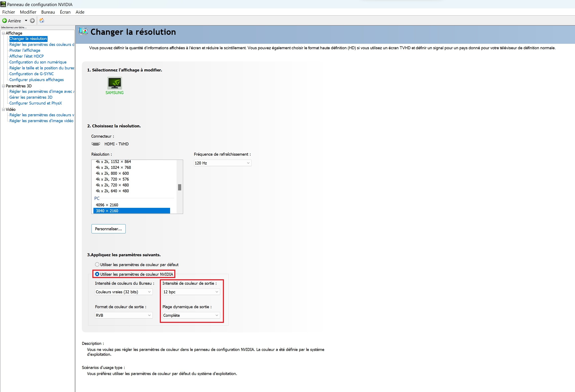575x392 pixels.
Task: Open the RVB output color format dropdown
Action: click(x=124, y=316)
